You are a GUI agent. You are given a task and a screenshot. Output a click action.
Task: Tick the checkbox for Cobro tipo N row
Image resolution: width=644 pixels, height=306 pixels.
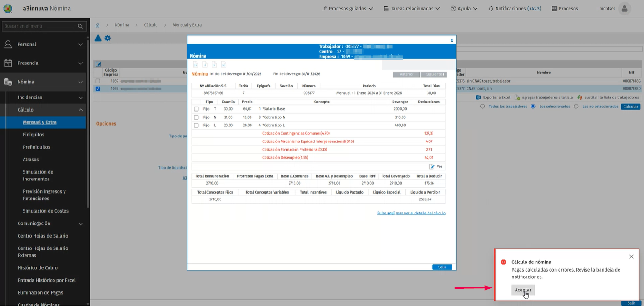click(196, 117)
